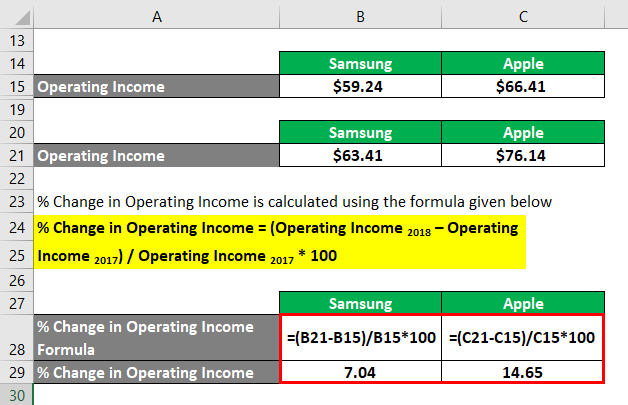Select cell with value $59.24
This screenshot has height=405, width=628.
click(x=360, y=86)
